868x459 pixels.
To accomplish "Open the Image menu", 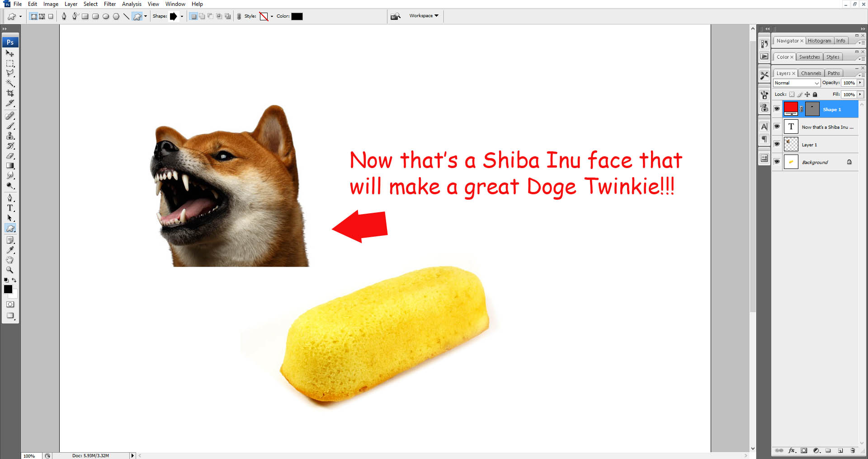I will pos(51,4).
